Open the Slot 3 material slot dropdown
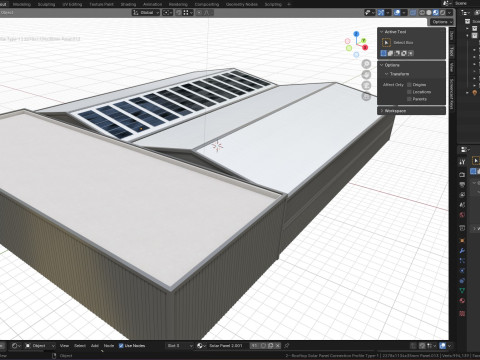480x360 pixels. click(x=180, y=346)
